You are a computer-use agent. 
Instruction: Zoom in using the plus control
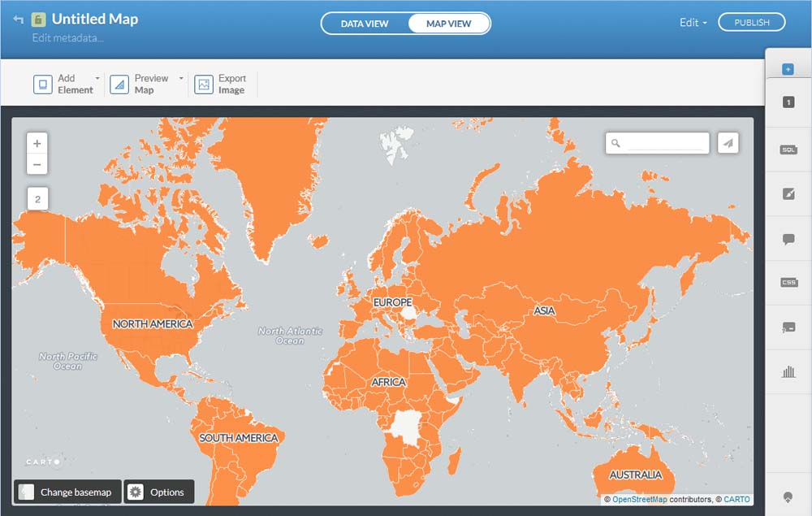[37, 143]
